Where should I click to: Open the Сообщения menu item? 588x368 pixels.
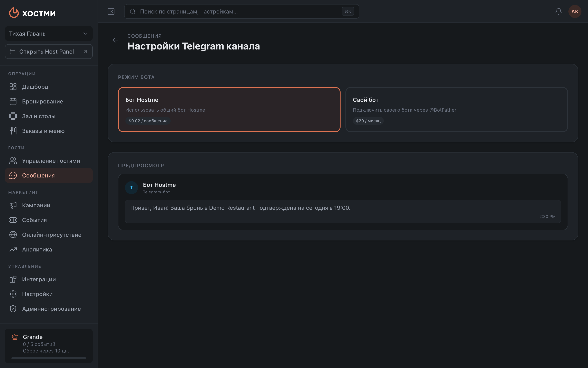coord(49,175)
